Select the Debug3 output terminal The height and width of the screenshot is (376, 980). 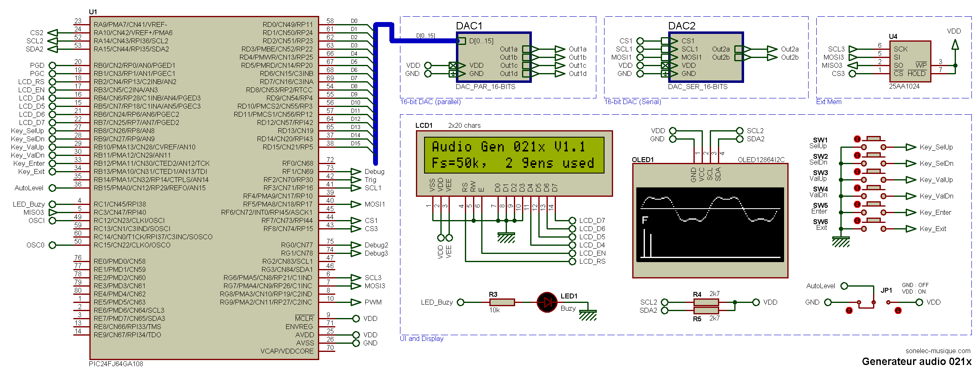356,253
